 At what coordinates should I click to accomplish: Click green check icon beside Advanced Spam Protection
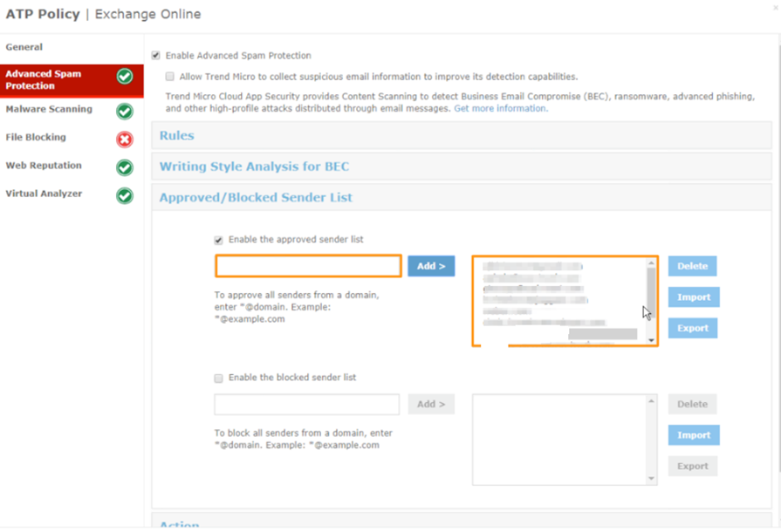(x=125, y=78)
